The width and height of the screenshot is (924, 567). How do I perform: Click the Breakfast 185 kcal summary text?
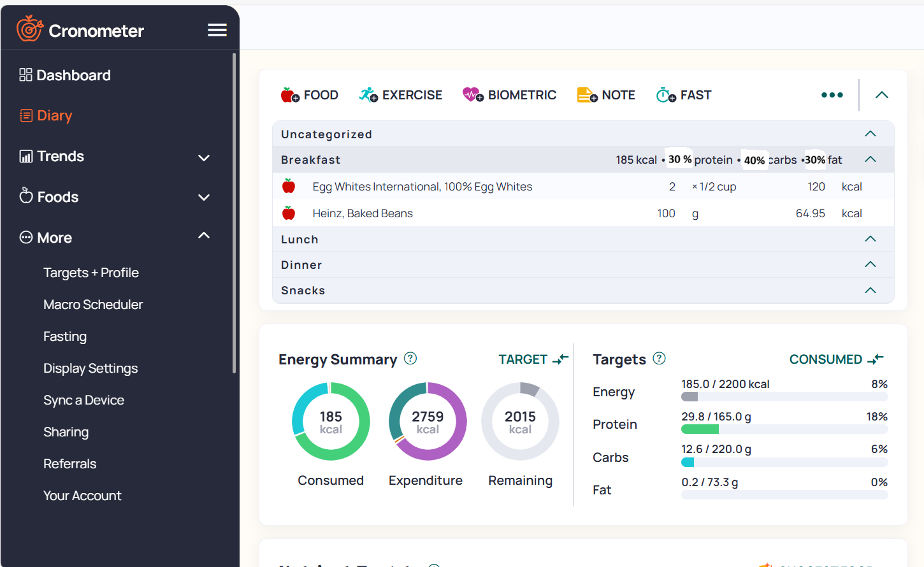click(636, 160)
